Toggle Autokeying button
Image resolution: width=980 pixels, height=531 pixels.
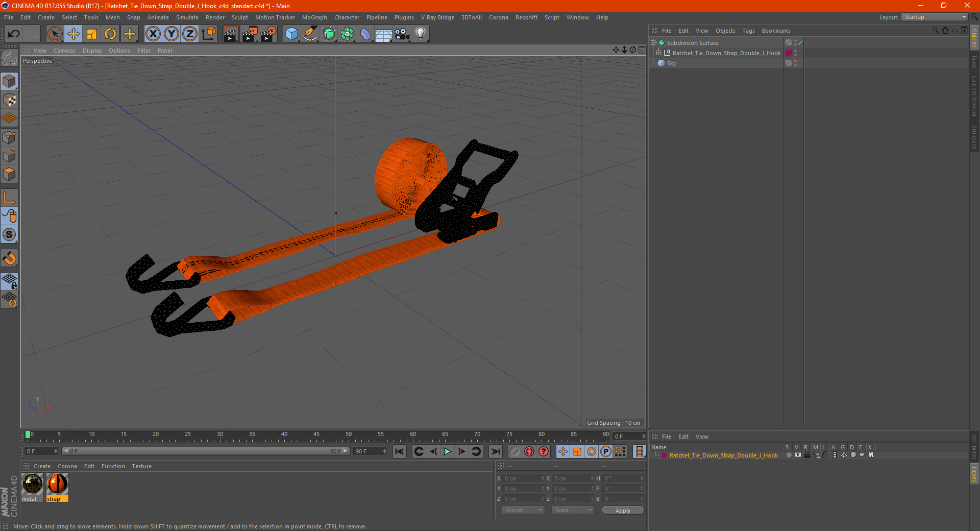(x=529, y=451)
